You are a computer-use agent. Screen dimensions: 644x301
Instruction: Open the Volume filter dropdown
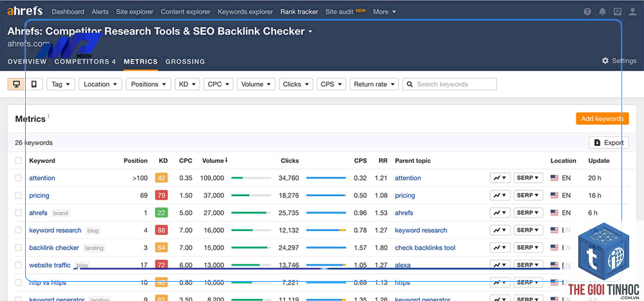pyautogui.click(x=256, y=84)
